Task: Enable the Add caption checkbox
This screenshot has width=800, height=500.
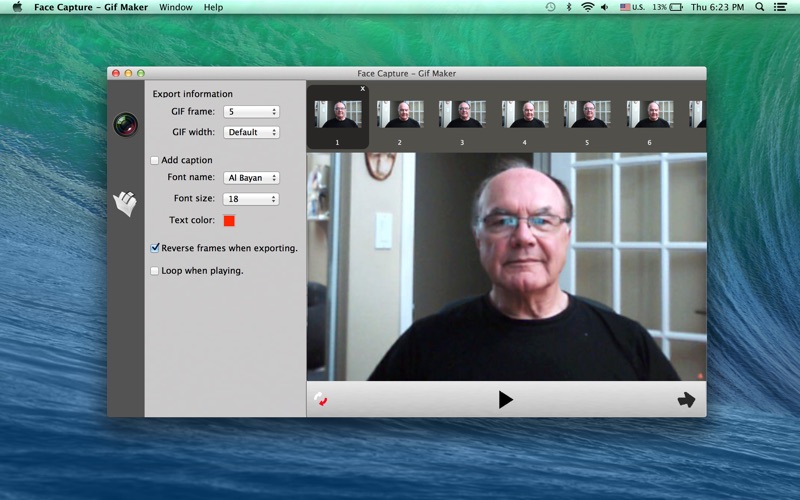Action: (x=155, y=160)
